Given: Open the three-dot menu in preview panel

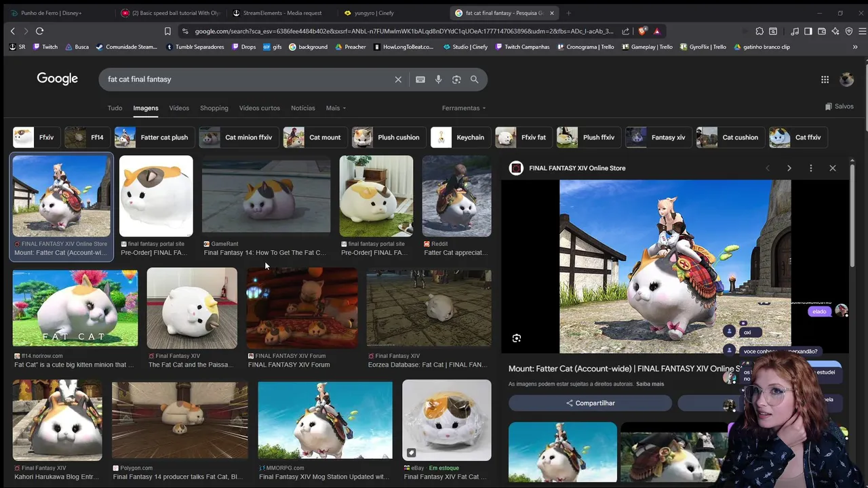Looking at the screenshot, I should (811, 168).
